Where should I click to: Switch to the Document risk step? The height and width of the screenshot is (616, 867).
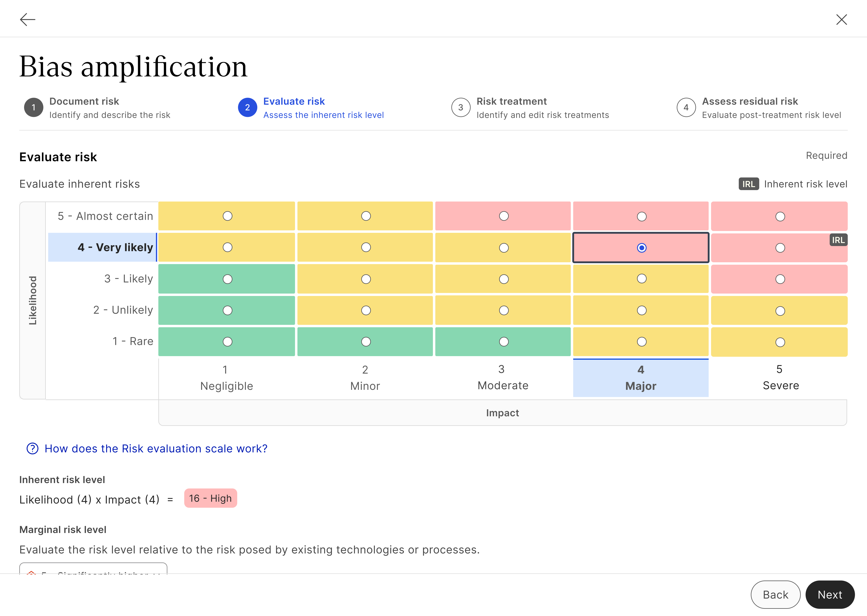[83, 107]
